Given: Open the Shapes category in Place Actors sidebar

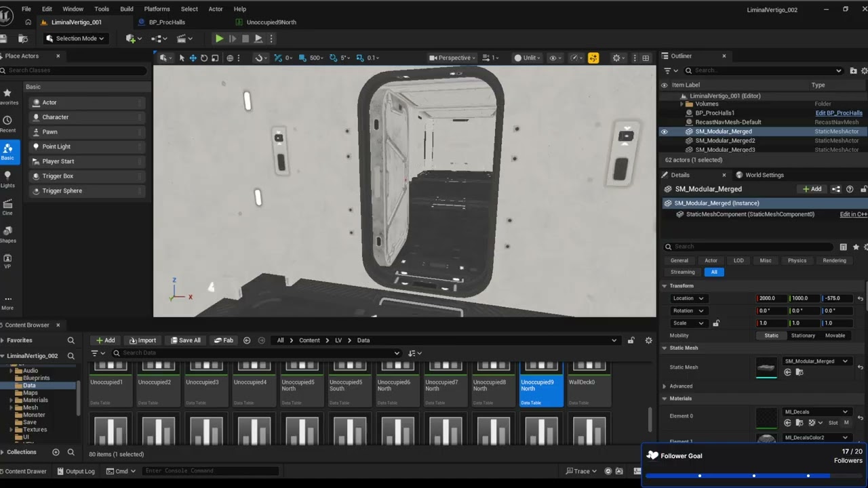Looking at the screenshot, I should click(7, 235).
